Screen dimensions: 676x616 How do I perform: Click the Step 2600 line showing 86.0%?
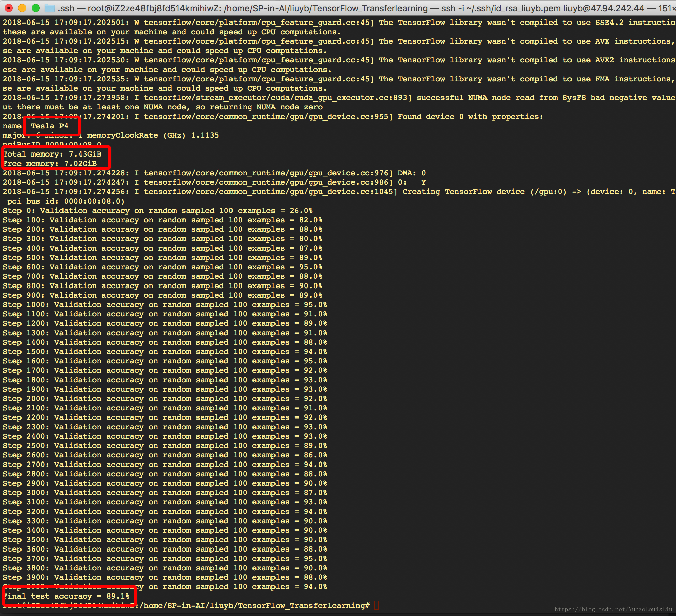click(165, 455)
